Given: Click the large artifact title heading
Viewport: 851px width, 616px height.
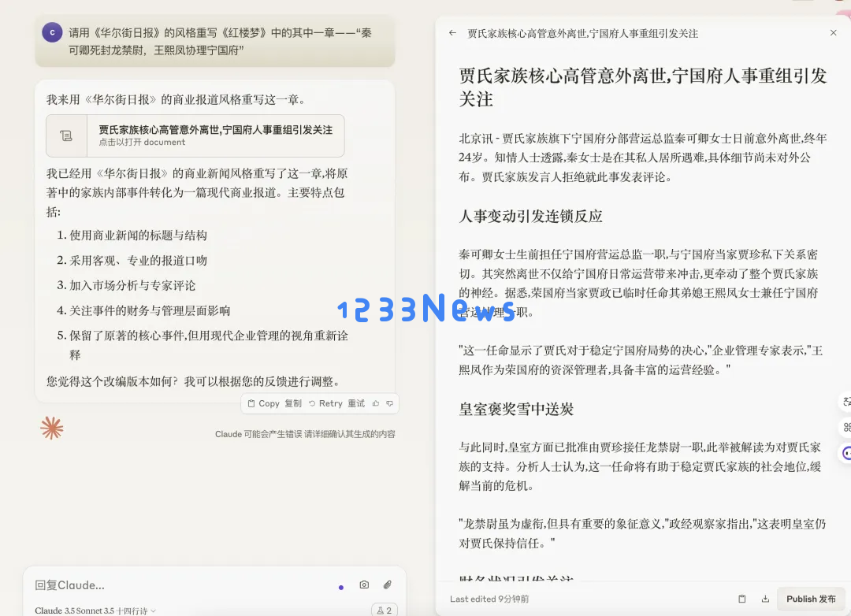Looking at the screenshot, I should point(643,87).
